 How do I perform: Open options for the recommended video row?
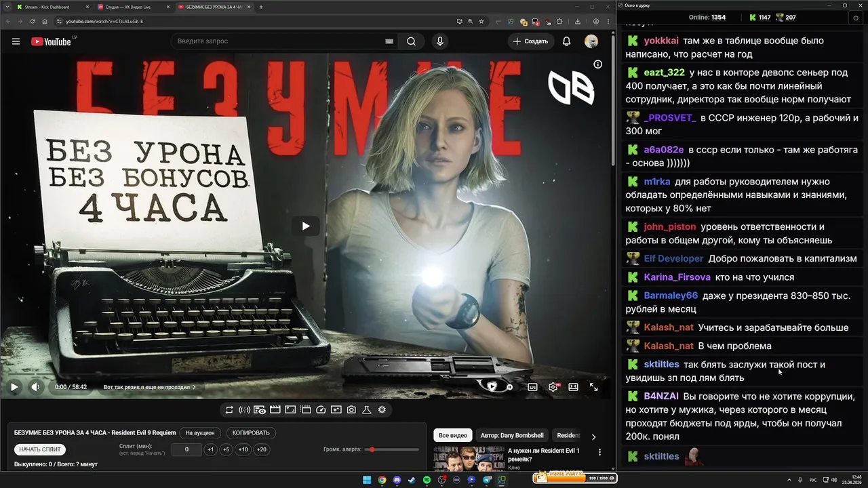[x=599, y=452]
